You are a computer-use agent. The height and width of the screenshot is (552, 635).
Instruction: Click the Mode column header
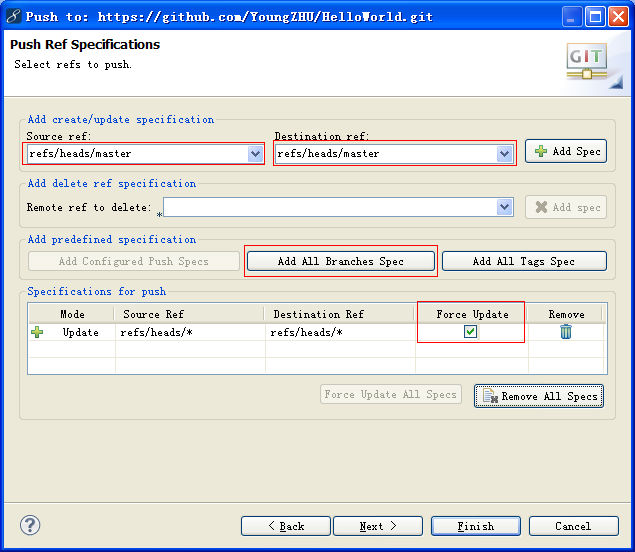[72, 314]
